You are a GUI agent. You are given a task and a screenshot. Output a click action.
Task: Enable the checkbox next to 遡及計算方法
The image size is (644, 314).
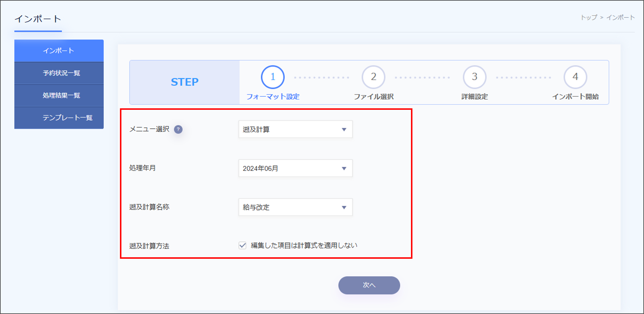242,245
